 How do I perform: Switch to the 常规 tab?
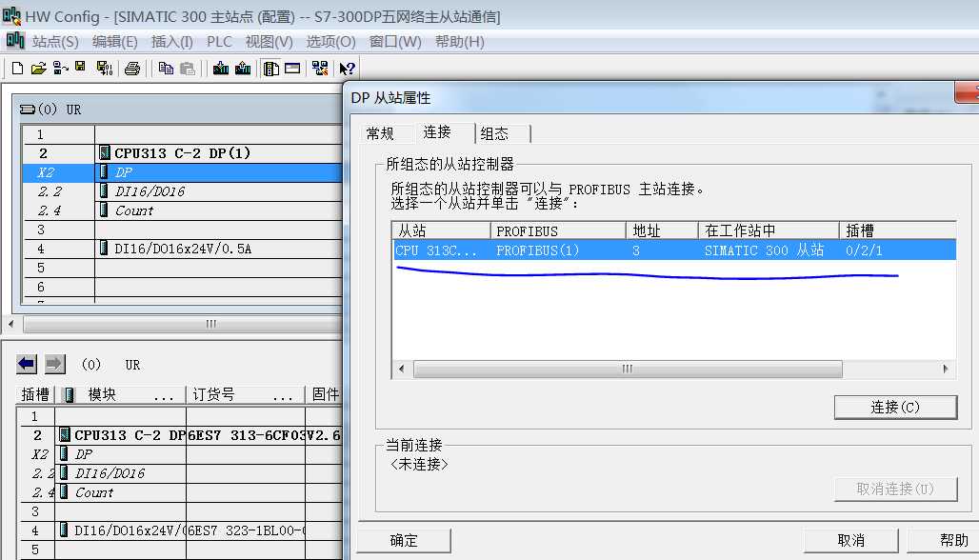[x=380, y=133]
